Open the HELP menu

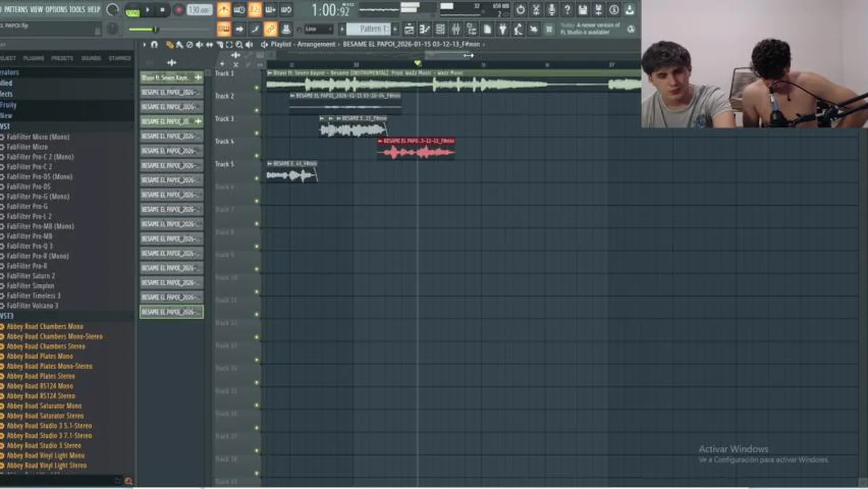click(x=94, y=9)
